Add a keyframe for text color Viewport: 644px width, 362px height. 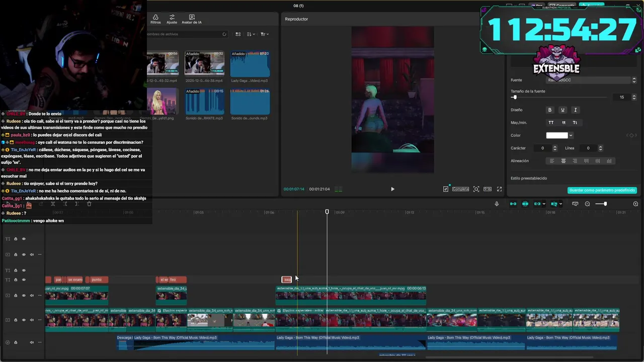coord(631,135)
